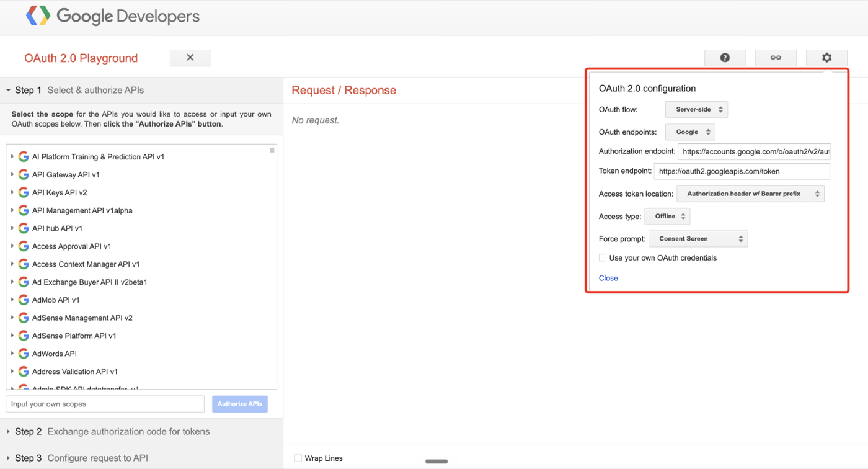Viewport: 868px width, 469px height.
Task: Click Google icon beside API Gateway API v1
Action: click(x=24, y=175)
